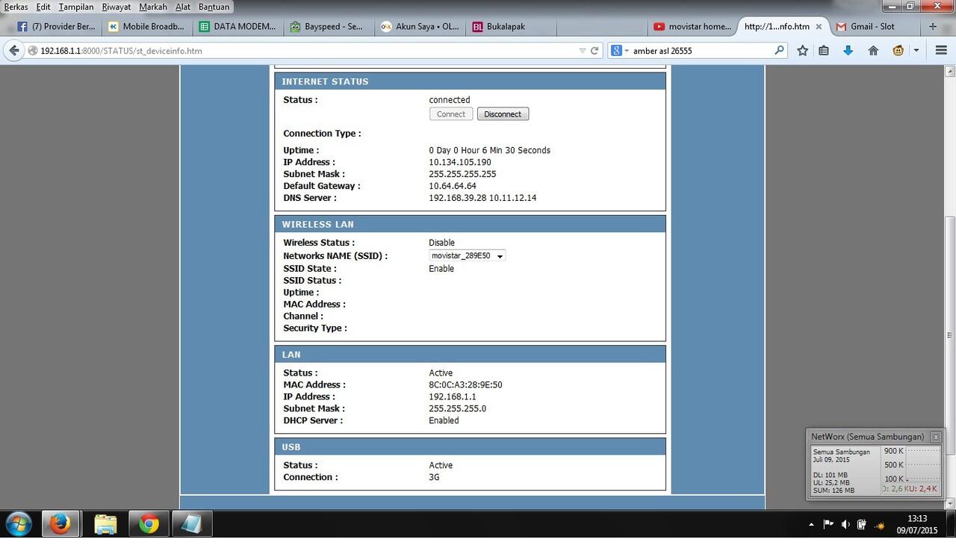Click the Disconnect button

(503, 114)
